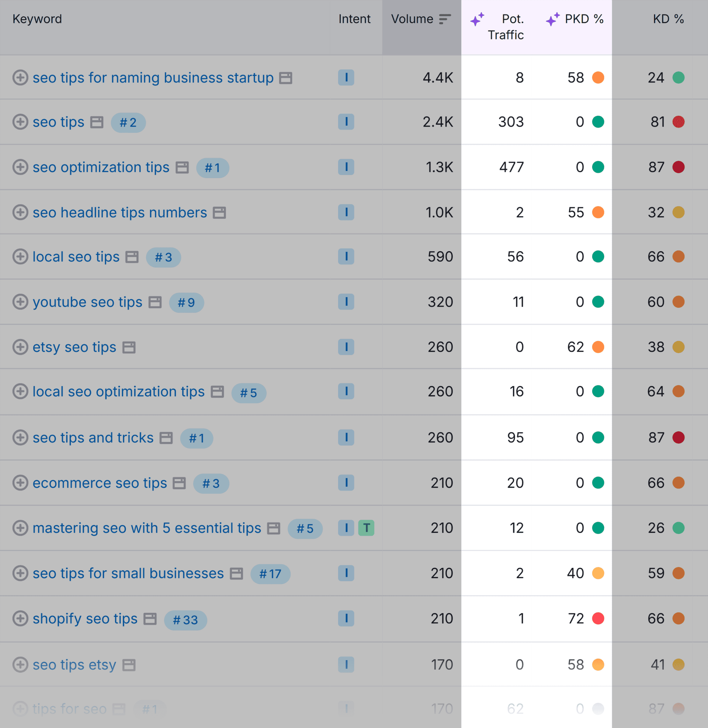Image resolution: width=708 pixels, height=728 pixels.
Task: Click the Intent icon for "seo headline tips numbers"
Action: tap(346, 212)
